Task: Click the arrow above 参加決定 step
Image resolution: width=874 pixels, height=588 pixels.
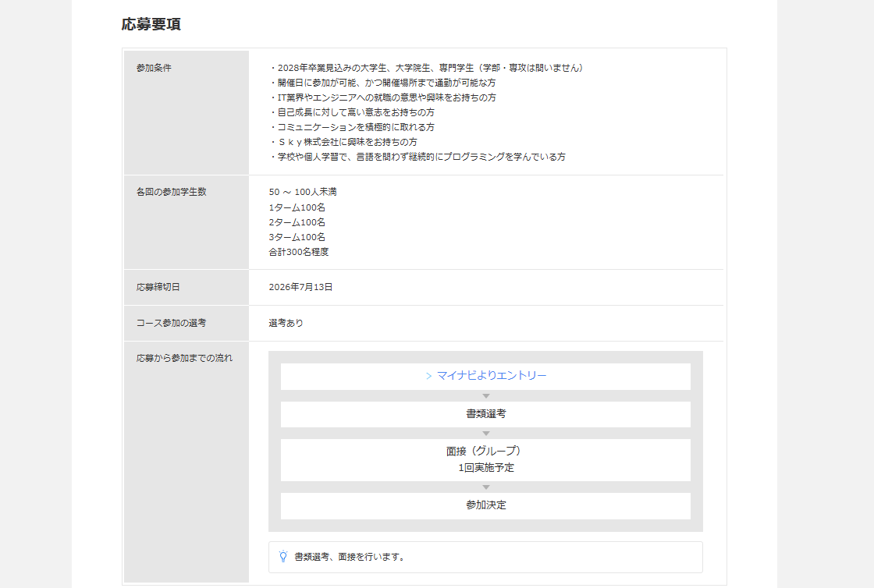Action: [x=486, y=487]
